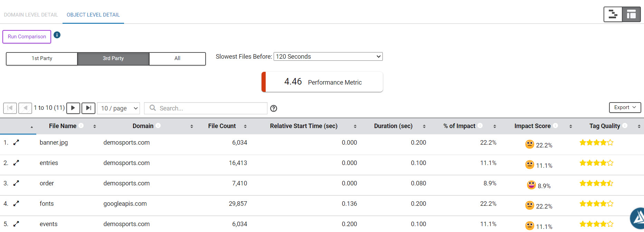Expand row details for banner.jpg
The height and width of the screenshot is (232, 644).
tap(16, 143)
